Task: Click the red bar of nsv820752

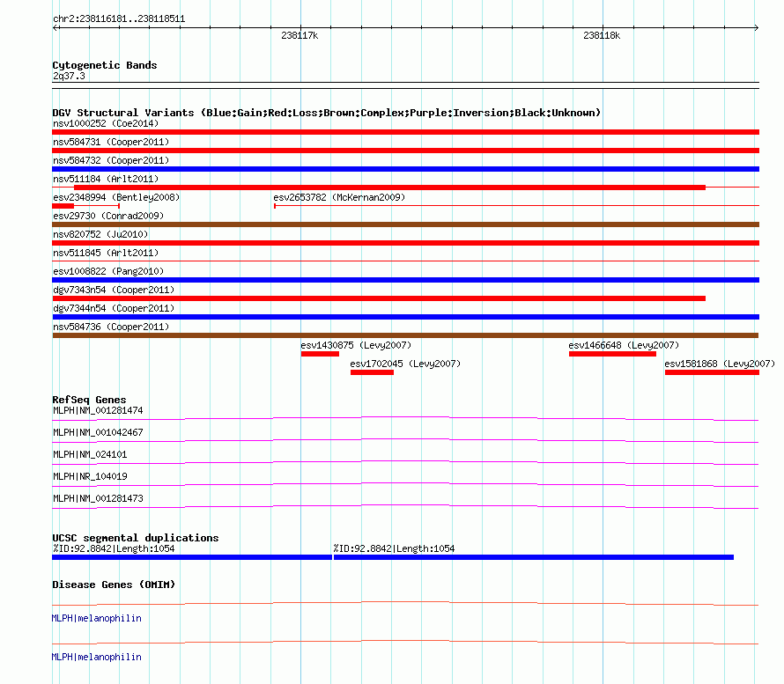Action: (405, 243)
